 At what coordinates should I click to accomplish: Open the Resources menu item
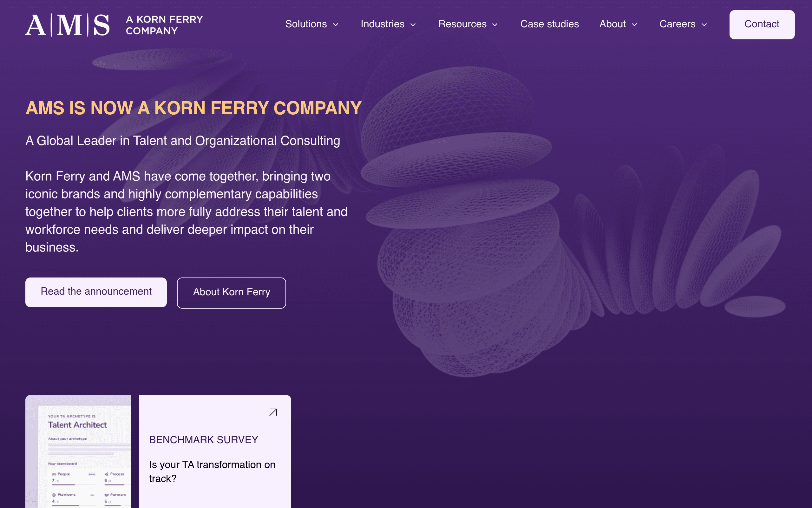click(462, 24)
